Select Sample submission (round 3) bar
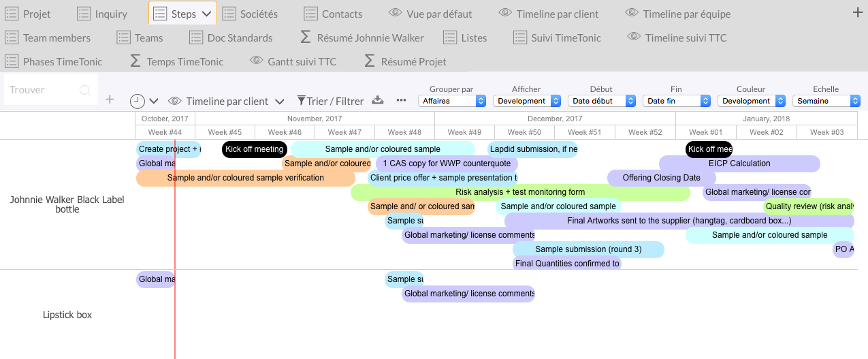Viewport: 868px width, 359px height. [x=588, y=249]
